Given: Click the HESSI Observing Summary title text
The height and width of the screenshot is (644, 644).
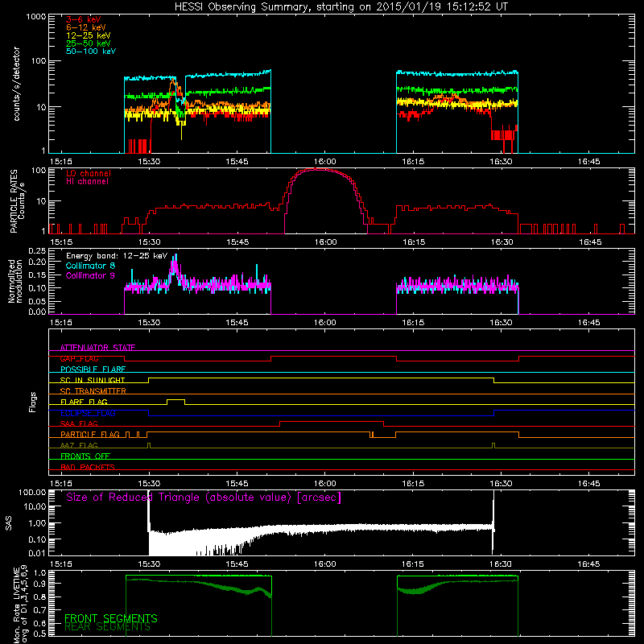Looking at the screenshot, I should 341,7.
